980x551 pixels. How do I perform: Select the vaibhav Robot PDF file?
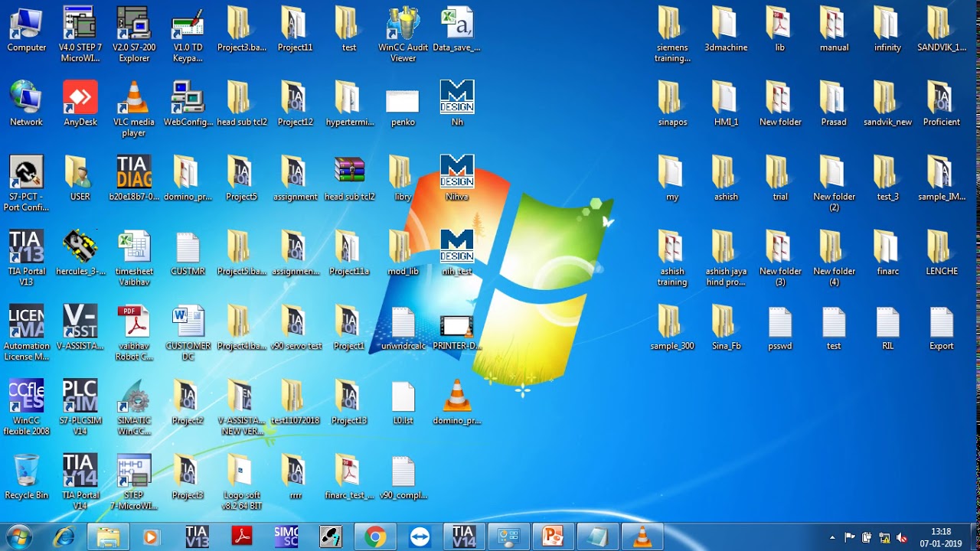tap(134, 333)
